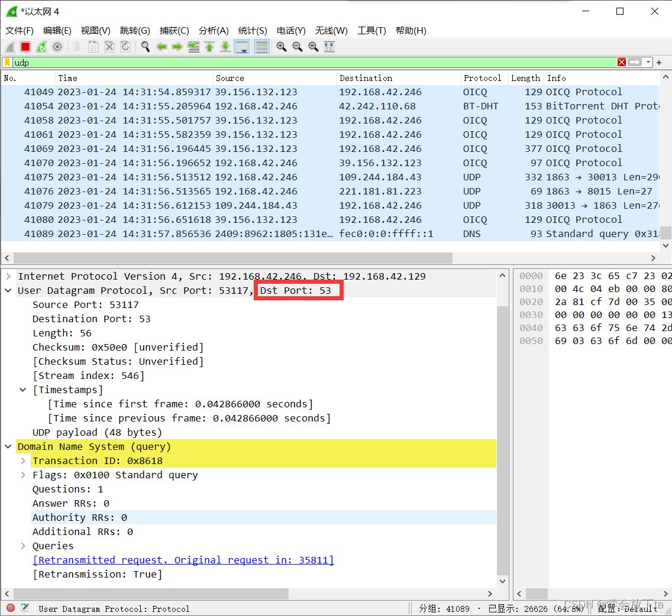Select Authority RRs: 0 line
This screenshot has width=672, height=616.
[264, 517]
